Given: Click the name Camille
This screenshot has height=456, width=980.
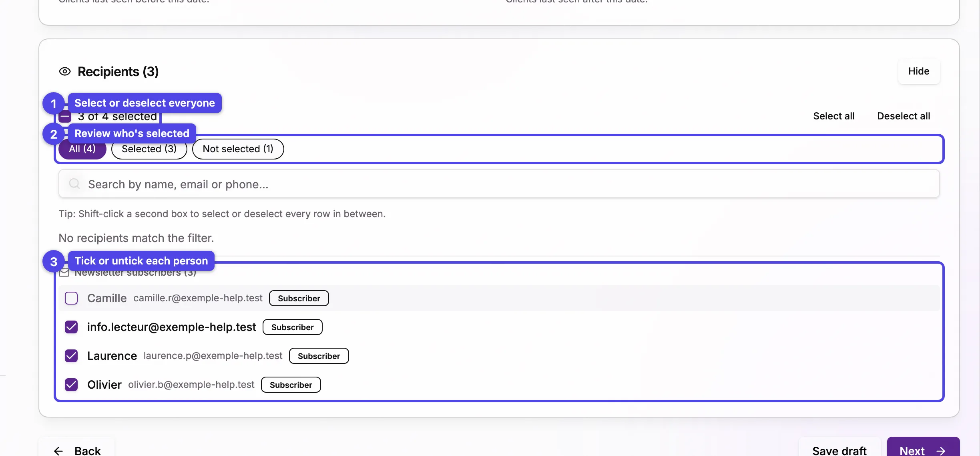Looking at the screenshot, I should pos(107,298).
